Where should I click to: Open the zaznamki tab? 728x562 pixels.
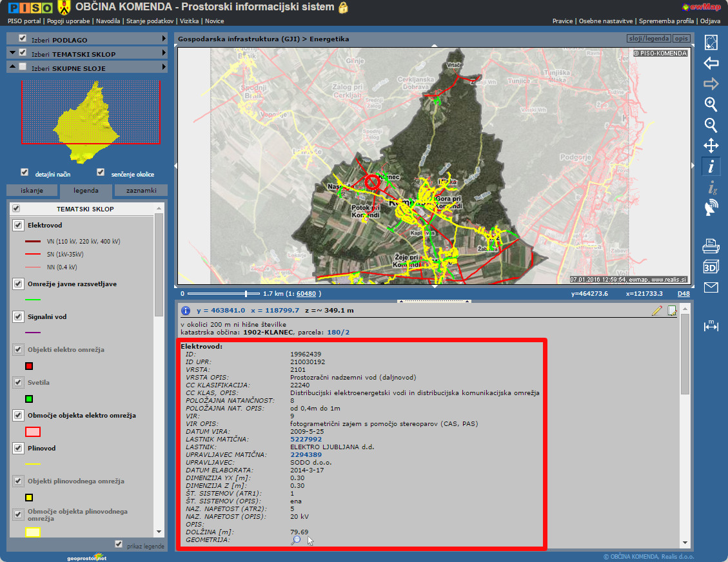[141, 191]
